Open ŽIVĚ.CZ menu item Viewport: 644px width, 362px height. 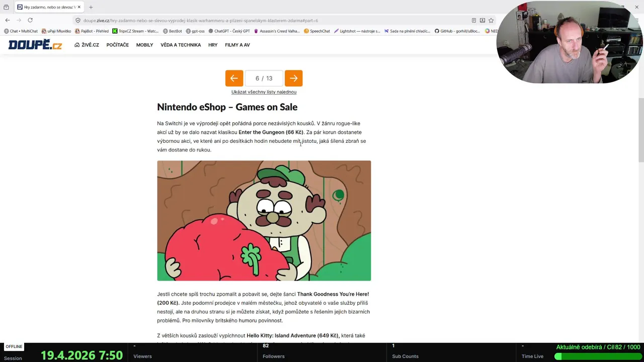pyautogui.click(x=87, y=45)
